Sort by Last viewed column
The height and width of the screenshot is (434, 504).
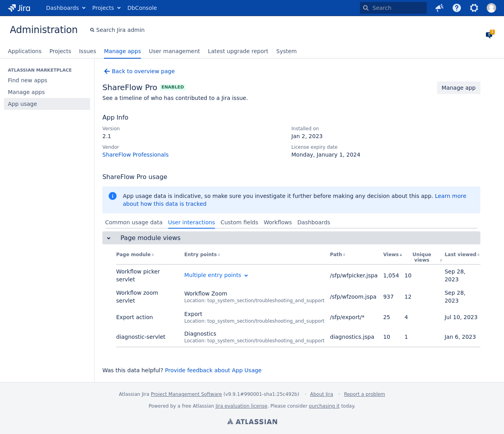point(462,255)
